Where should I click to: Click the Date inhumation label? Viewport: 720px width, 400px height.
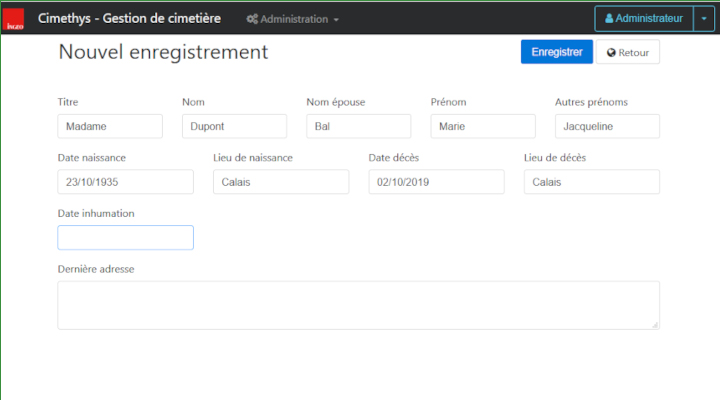coord(96,213)
